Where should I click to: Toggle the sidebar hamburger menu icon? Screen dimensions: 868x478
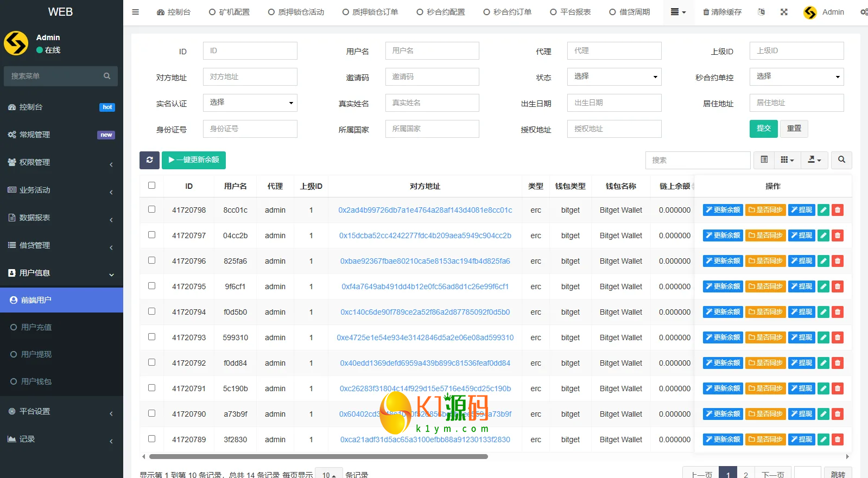[136, 12]
